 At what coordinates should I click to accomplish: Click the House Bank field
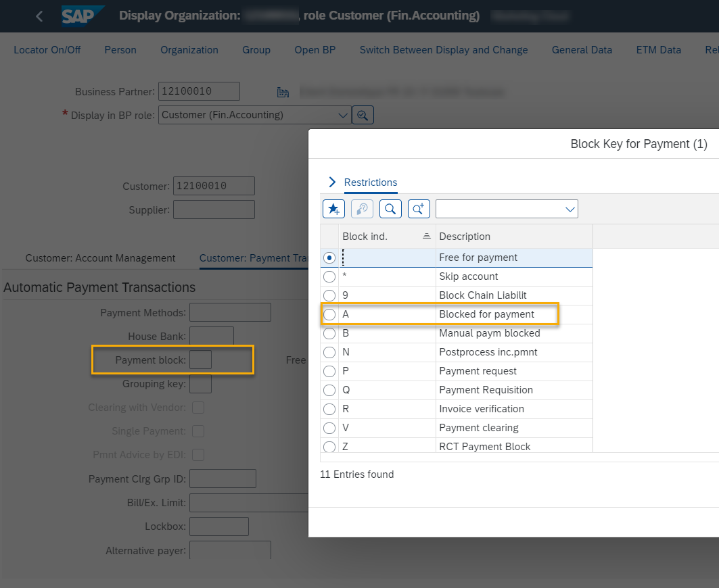(x=212, y=336)
